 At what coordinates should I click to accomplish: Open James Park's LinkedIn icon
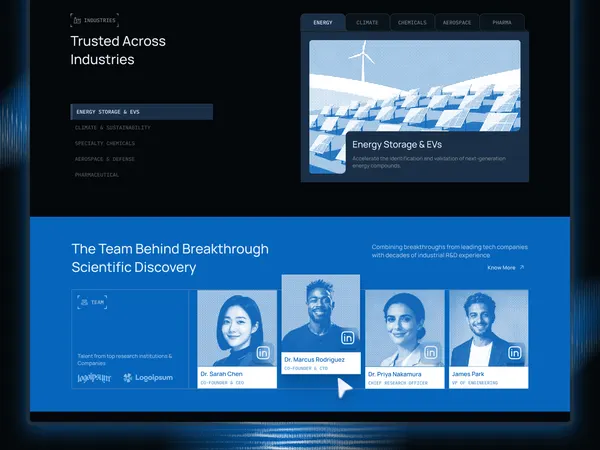515,352
